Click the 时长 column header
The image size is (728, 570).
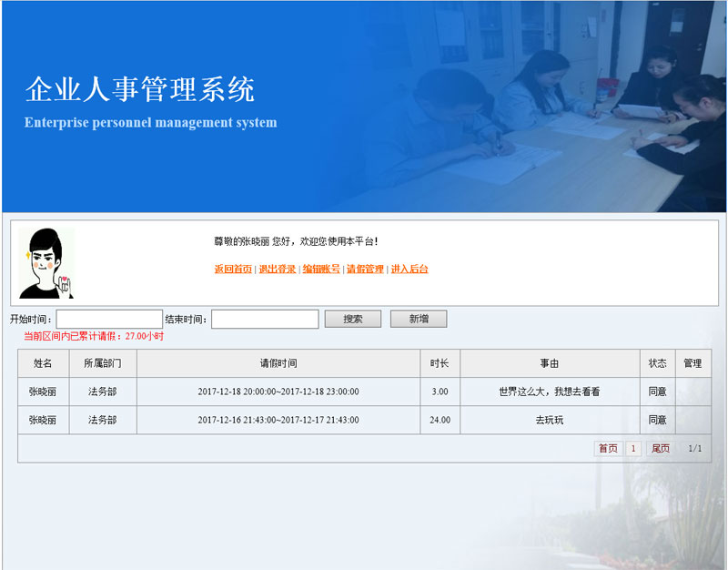(440, 363)
